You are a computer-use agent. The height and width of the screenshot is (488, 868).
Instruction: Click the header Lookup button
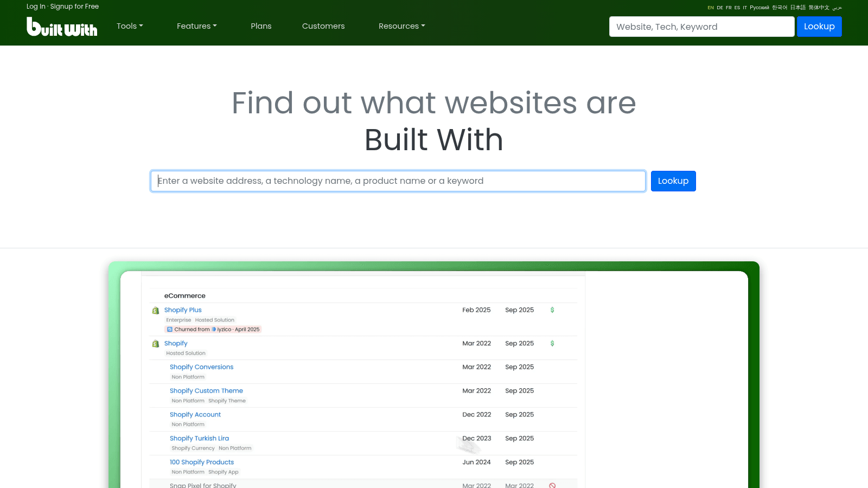[x=819, y=27]
